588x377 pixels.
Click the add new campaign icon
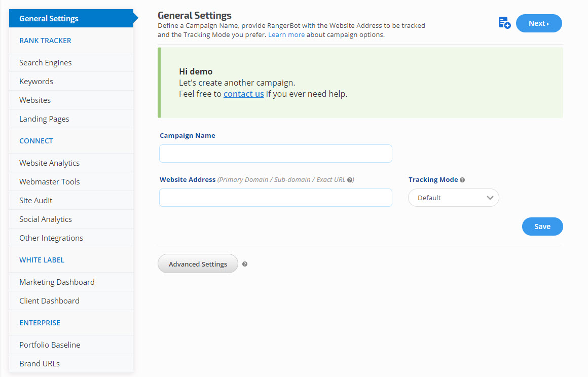pos(504,23)
